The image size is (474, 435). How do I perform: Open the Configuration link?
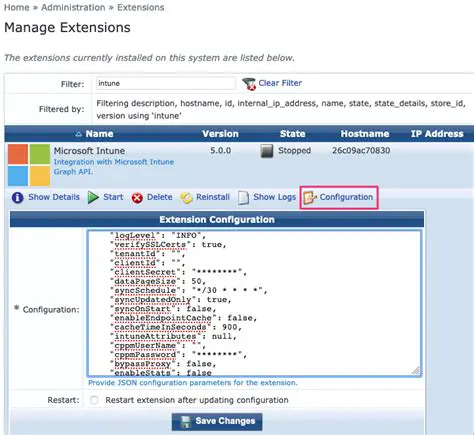[346, 197]
